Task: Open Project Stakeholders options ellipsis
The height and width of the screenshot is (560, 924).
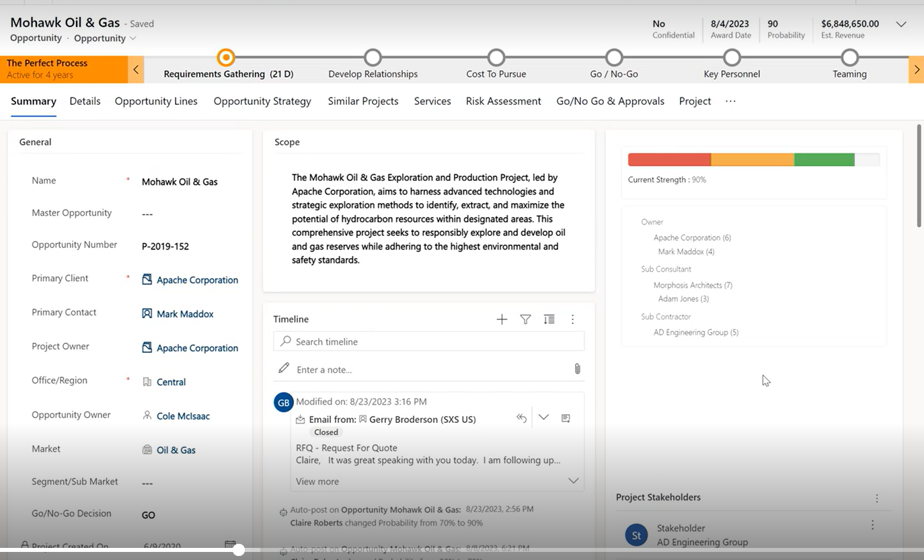Action: click(876, 497)
